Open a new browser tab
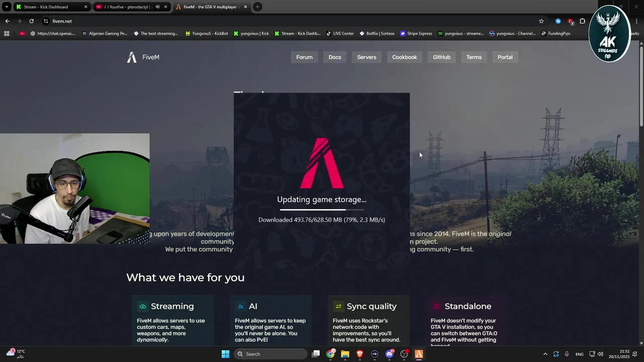 (x=257, y=7)
